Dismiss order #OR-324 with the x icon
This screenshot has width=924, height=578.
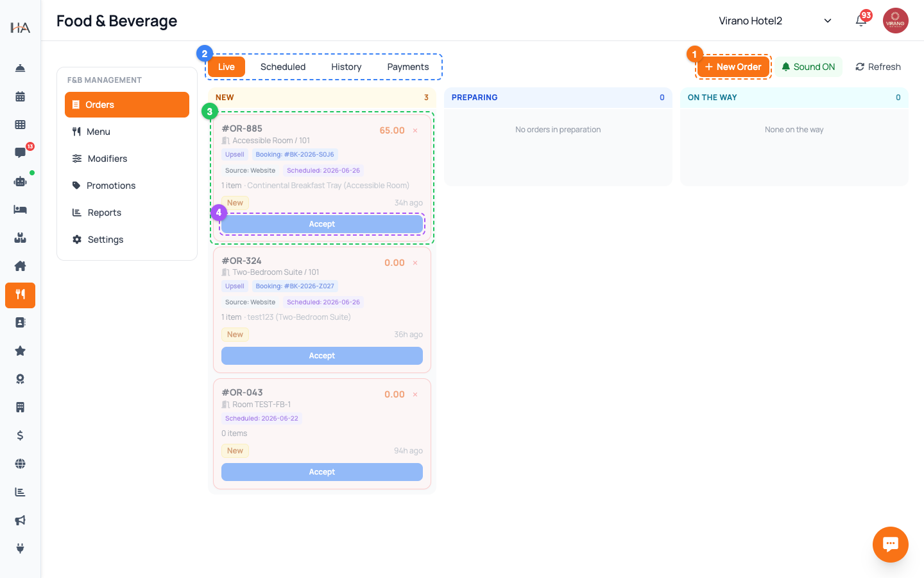(x=415, y=263)
